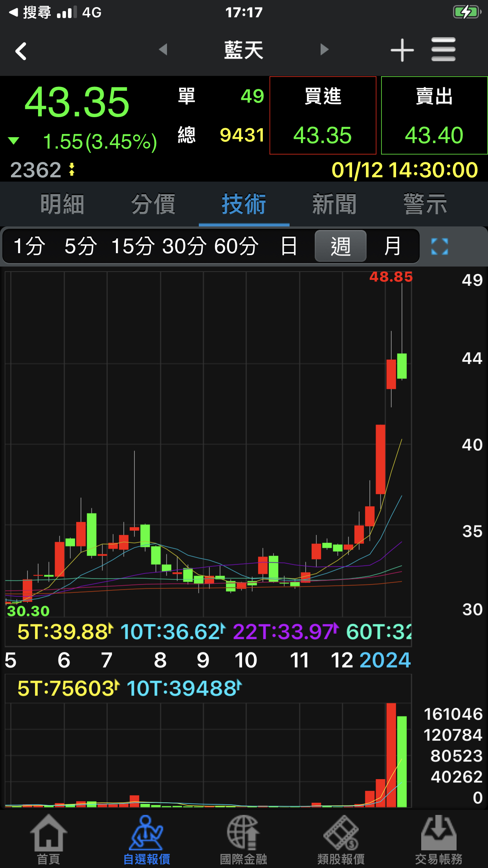488x868 pixels.
Task: Switch to the 新聞 tab
Action: pyautogui.click(x=334, y=204)
